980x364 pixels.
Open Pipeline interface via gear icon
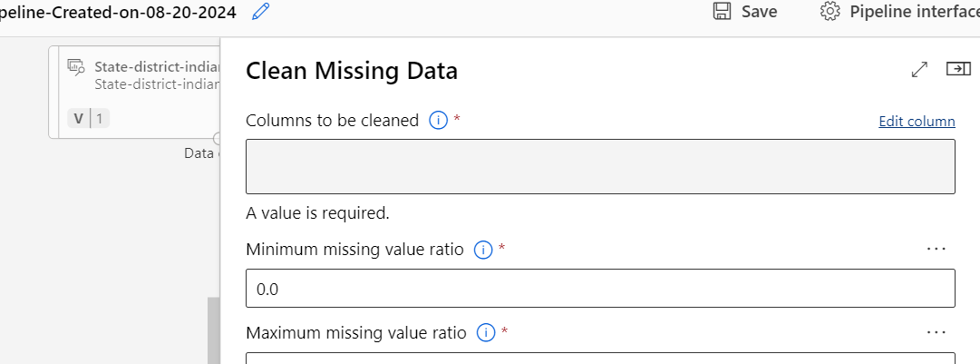[x=830, y=11]
